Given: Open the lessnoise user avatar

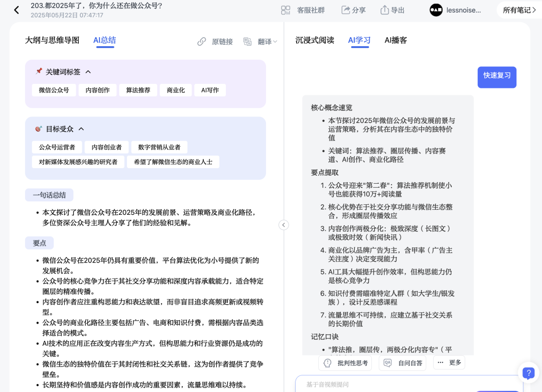Looking at the screenshot, I should coord(436,10).
